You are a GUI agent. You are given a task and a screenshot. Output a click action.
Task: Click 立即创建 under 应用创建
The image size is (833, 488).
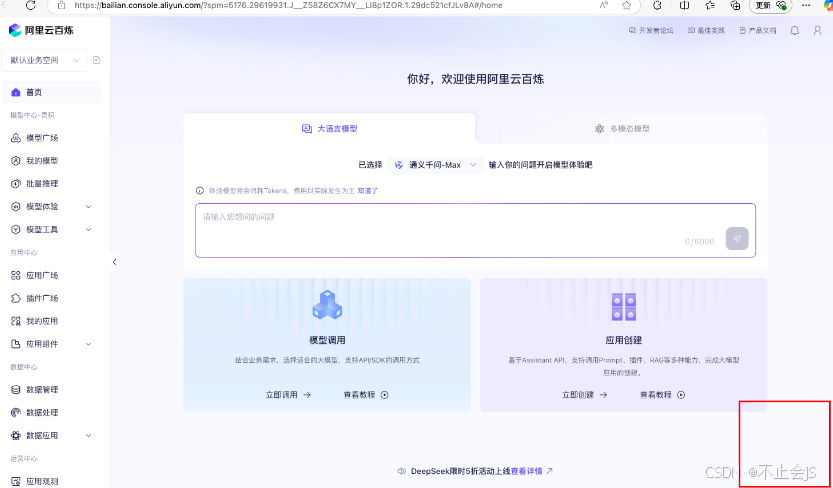(x=584, y=395)
